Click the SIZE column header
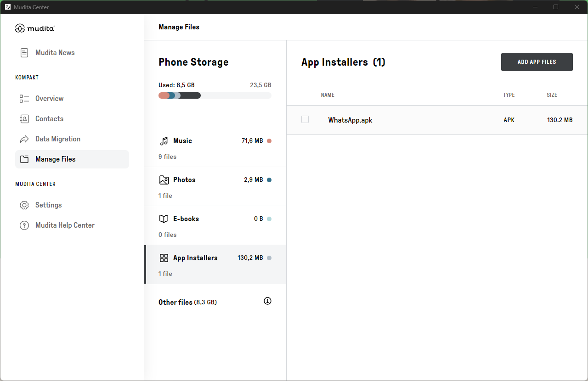 point(552,95)
